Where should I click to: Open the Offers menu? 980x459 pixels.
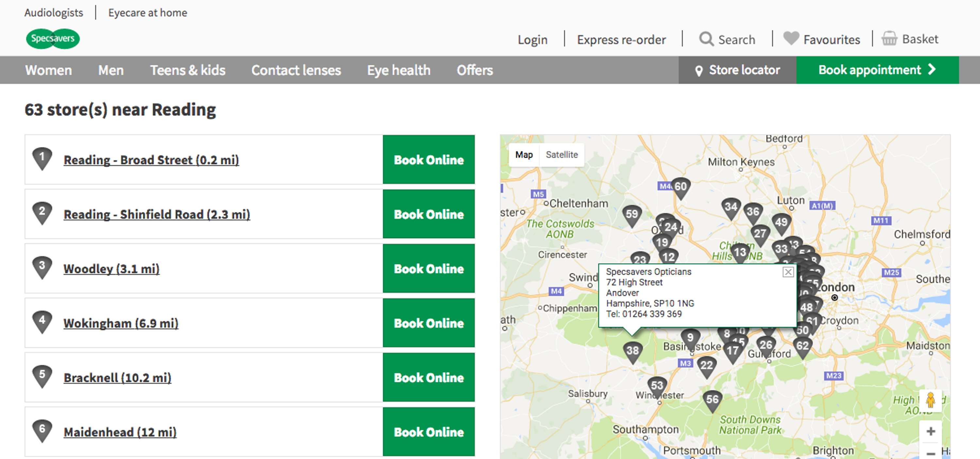point(475,71)
